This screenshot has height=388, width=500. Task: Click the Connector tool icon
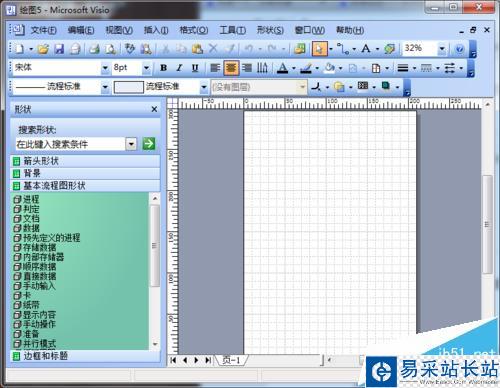pyautogui.click(x=343, y=49)
